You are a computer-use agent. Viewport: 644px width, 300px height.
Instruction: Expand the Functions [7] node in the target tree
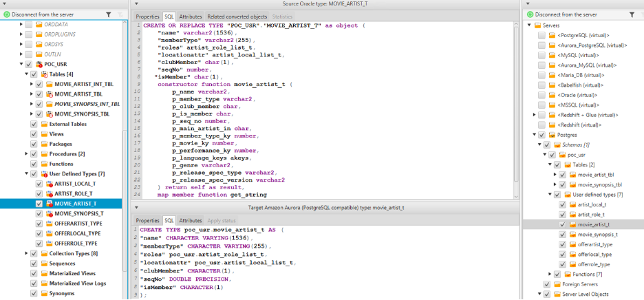[550, 274]
